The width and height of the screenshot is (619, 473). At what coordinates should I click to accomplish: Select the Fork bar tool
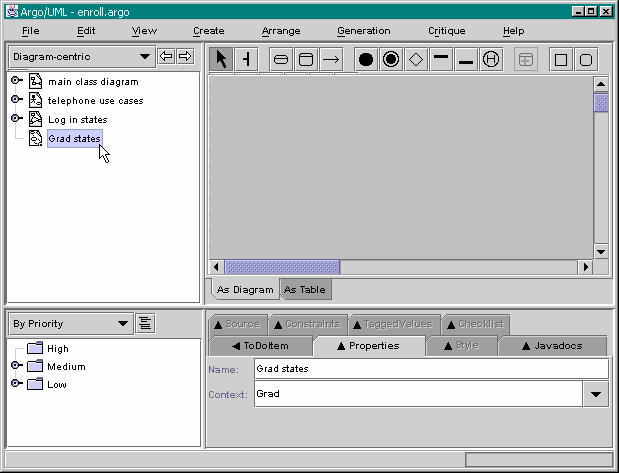pos(441,60)
